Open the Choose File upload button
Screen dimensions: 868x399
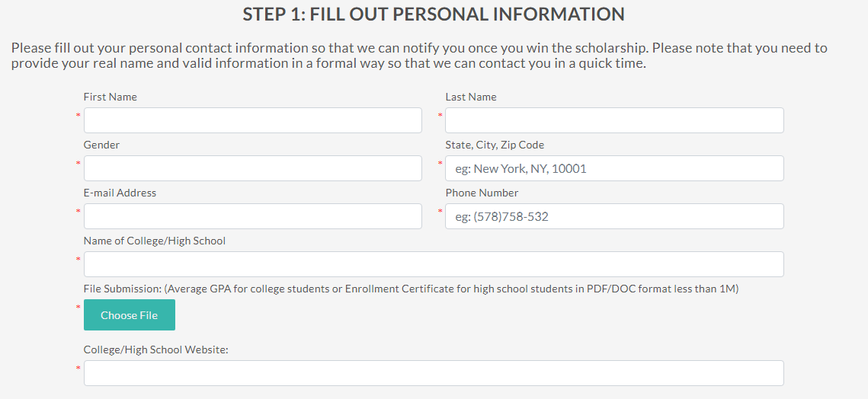[130, 315]
